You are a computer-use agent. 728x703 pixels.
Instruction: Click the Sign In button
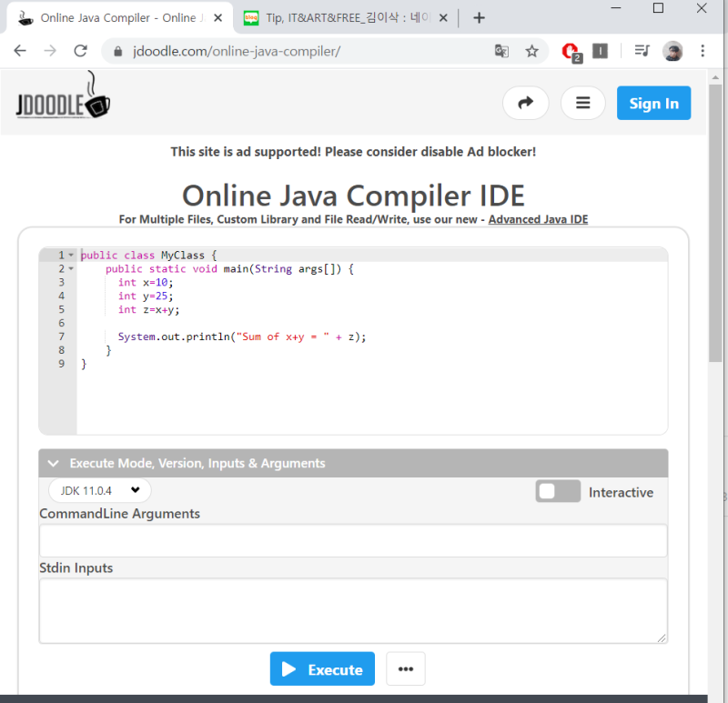[653, 103]
